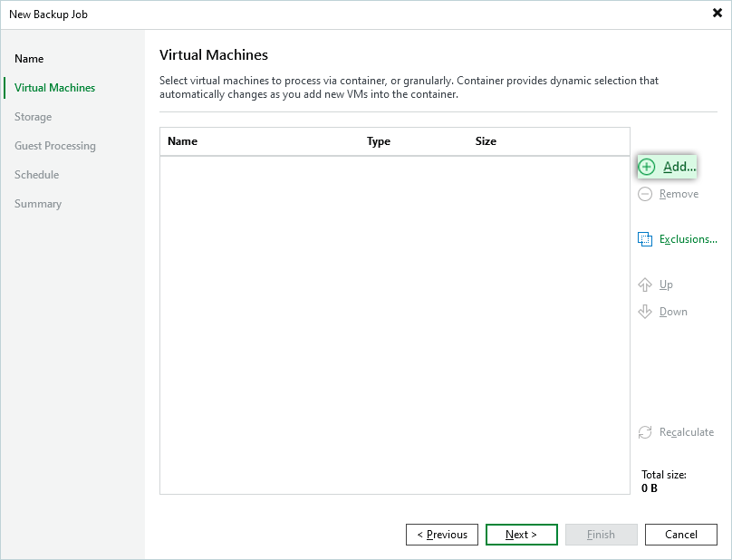The width and height of the screenshot is (732, 560).
Task: Sort list by Name column header
Action: (182, 141)
